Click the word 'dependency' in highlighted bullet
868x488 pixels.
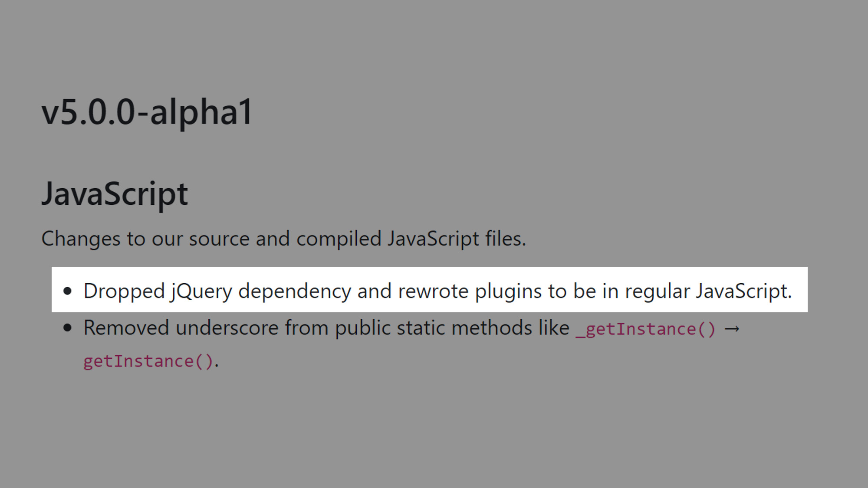pyautogui.click(x=295, y=291)
